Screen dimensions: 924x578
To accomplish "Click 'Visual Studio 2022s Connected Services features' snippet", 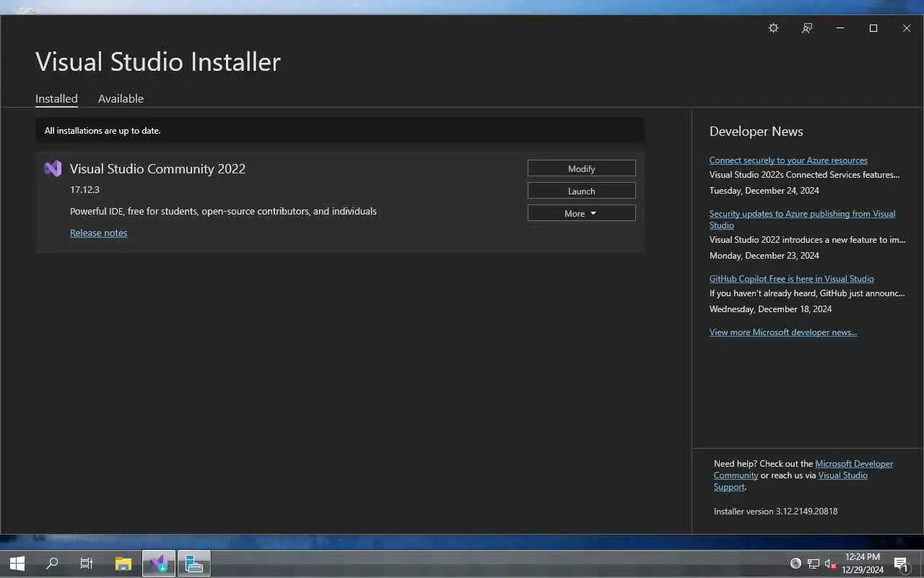I will [x=804, y=175].
